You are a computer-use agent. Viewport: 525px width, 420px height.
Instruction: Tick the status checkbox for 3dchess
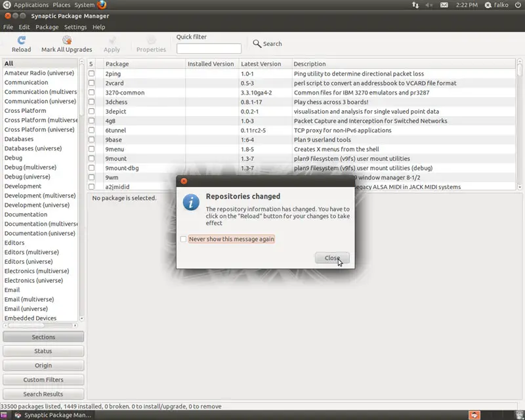tap(91, 102)
